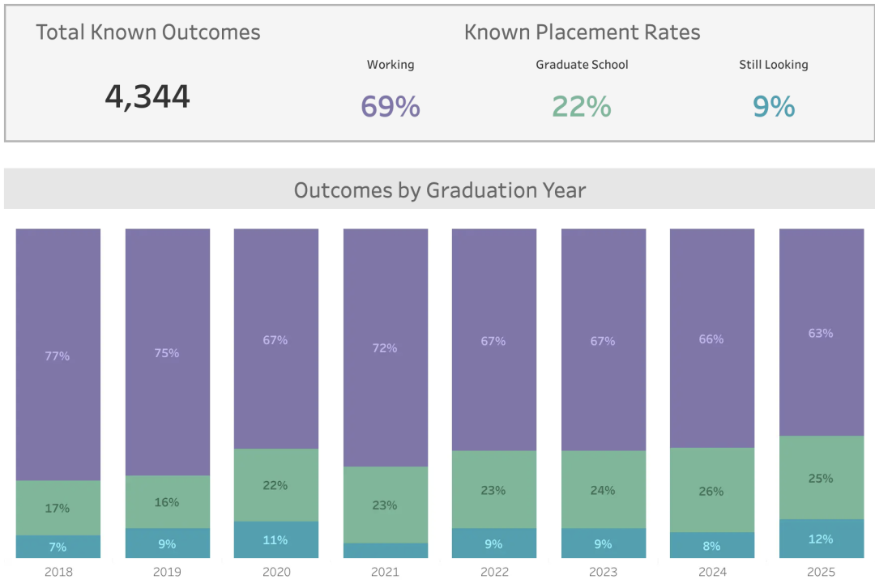Click the 2018 Working segment labeled 77%
Screen dimensions: 875x588
pyautogui.click(x=58, y=354)
